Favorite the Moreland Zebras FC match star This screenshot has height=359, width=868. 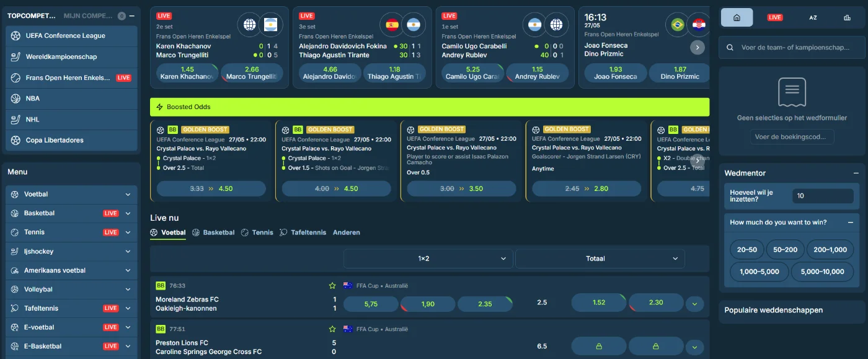[x=332, y=286]
